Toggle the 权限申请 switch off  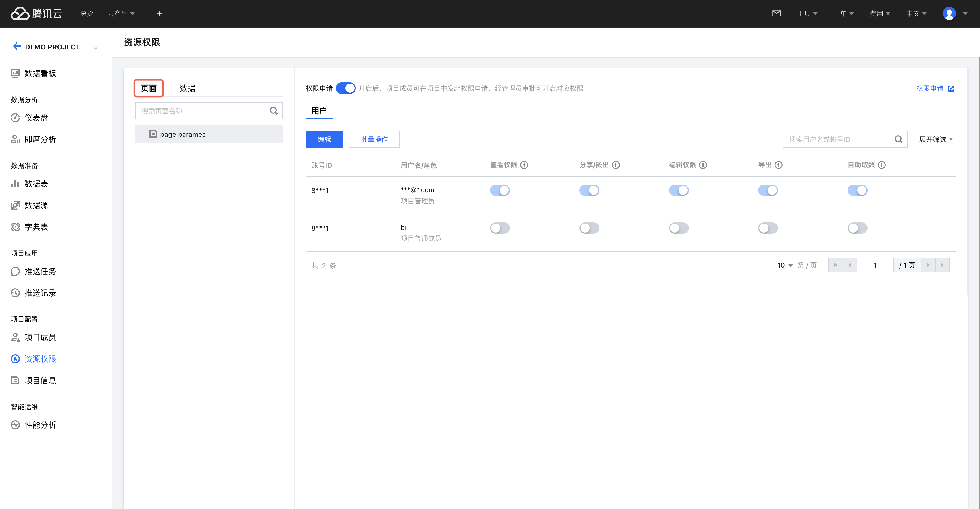[x=345, y=88]
